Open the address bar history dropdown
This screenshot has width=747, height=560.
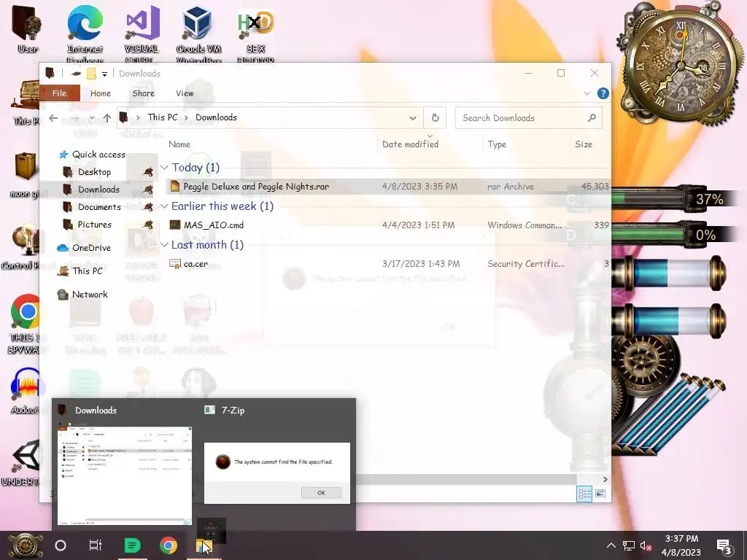click(413, 117)
